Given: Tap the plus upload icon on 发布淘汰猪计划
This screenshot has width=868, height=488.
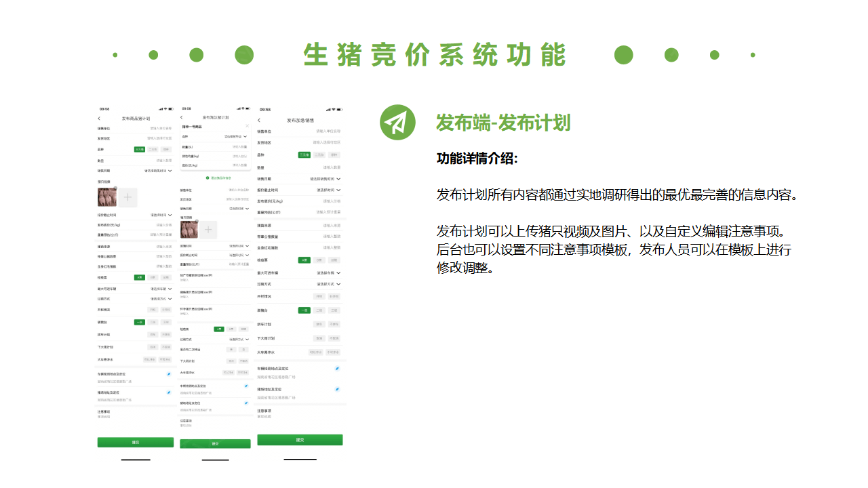Looking at the screenshot, I should pyautogui.click(x=208, y=229).
